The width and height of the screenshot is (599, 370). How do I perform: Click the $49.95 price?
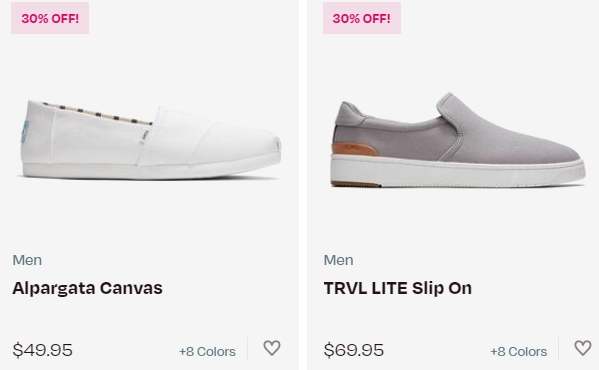pos(42,350)
